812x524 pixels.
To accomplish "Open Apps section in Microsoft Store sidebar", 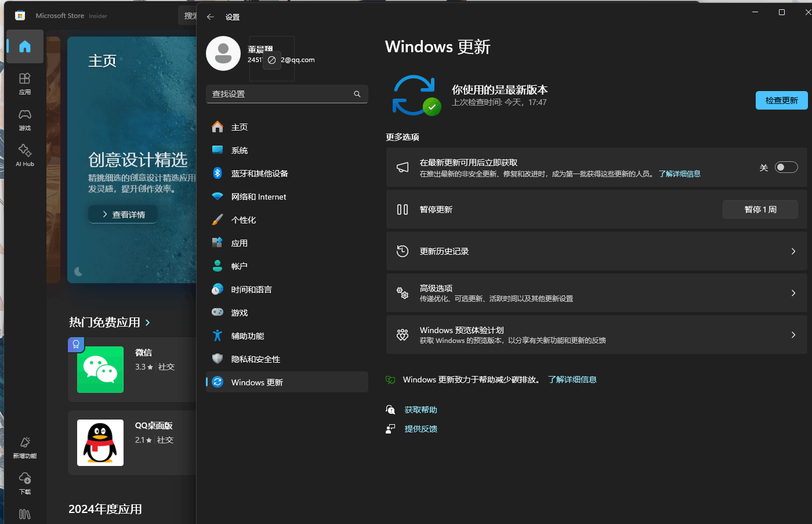I will 25,84.
